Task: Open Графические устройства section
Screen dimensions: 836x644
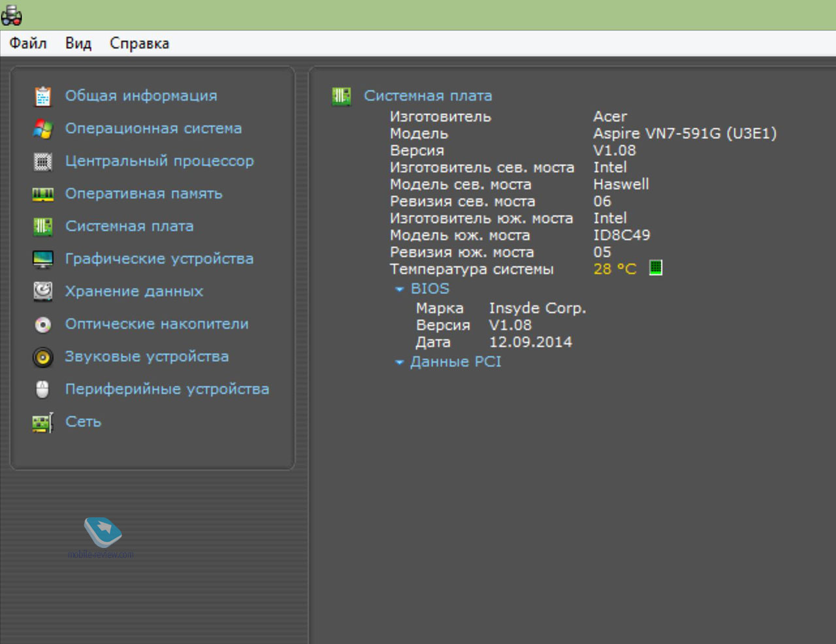Action: (x=159, y=259)
